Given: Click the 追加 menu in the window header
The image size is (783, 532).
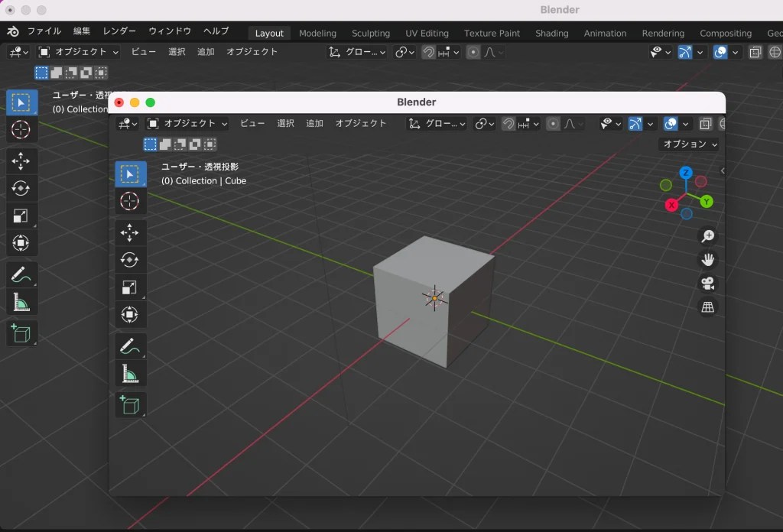Looking at the screenshot, I should point(314,123).
